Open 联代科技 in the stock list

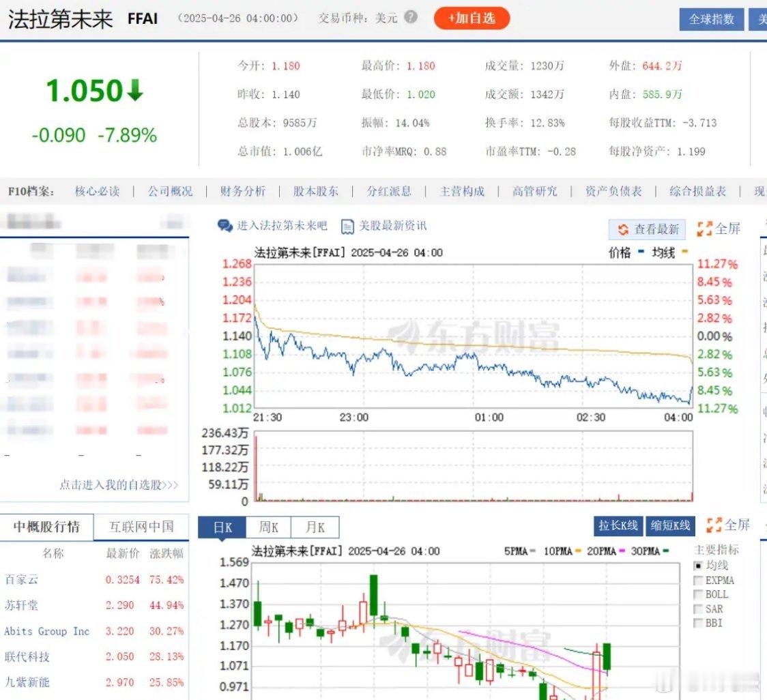click(27, 656)
